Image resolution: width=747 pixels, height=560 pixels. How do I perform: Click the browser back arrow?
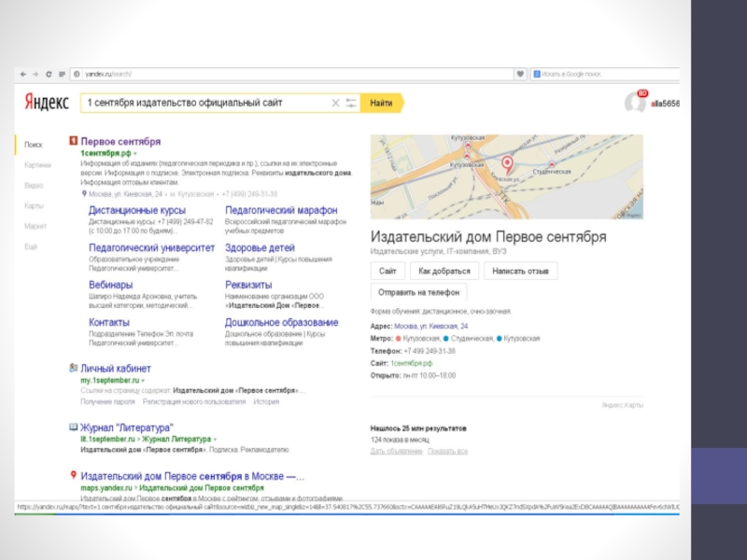pos(22,75)
